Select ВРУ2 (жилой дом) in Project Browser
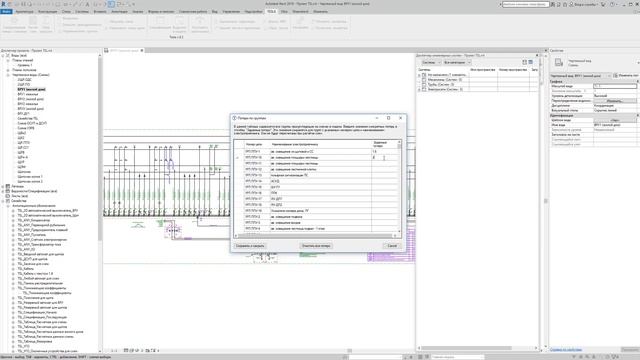Viewport: 640px width, 360px height. coord(31,99)
